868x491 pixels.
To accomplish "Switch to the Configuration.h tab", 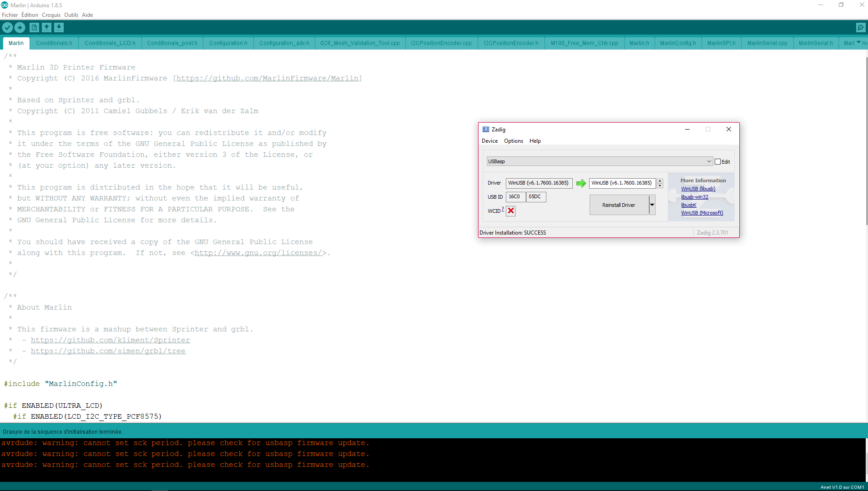I will tap(228, 43).
